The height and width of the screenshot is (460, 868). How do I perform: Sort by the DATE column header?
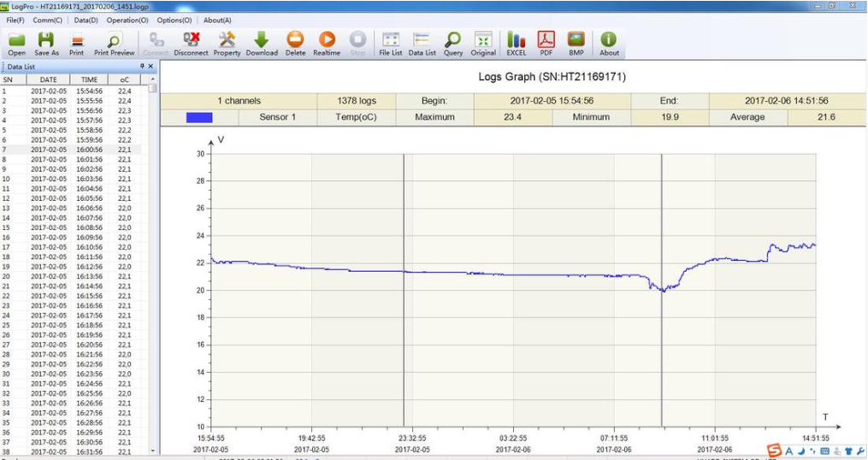coord(48,80)
